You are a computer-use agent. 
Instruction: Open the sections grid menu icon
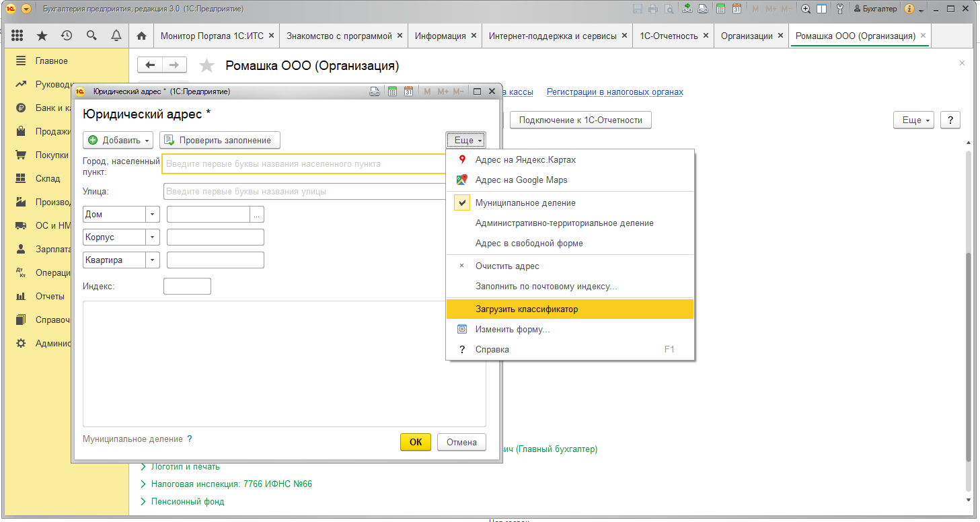tap(17, 36)
